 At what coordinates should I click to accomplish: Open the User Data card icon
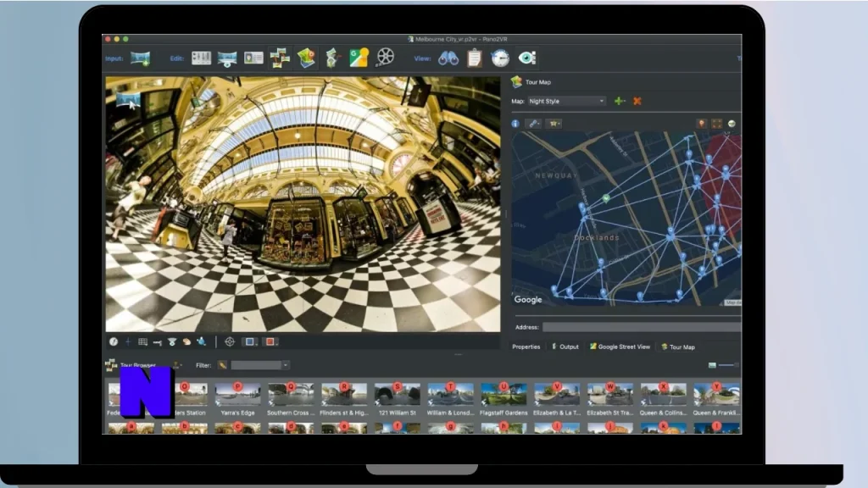pyautogui.click(x=253, y=58)
